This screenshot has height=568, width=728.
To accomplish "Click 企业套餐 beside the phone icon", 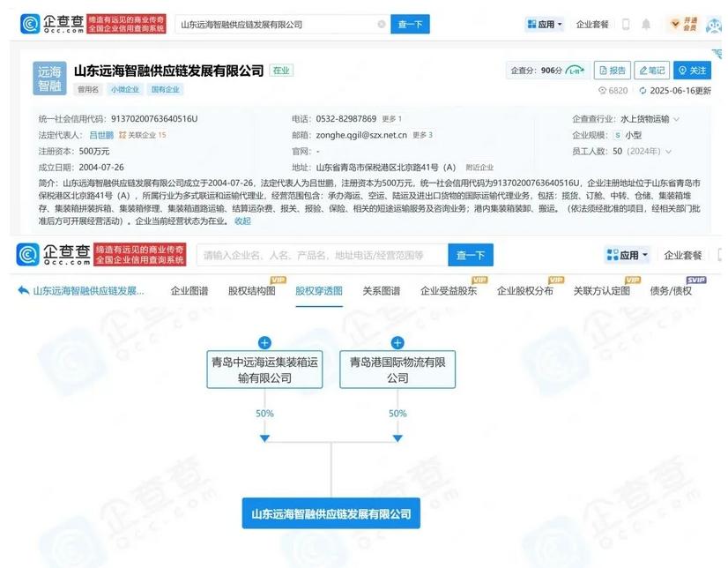I will tap(592, 24).
